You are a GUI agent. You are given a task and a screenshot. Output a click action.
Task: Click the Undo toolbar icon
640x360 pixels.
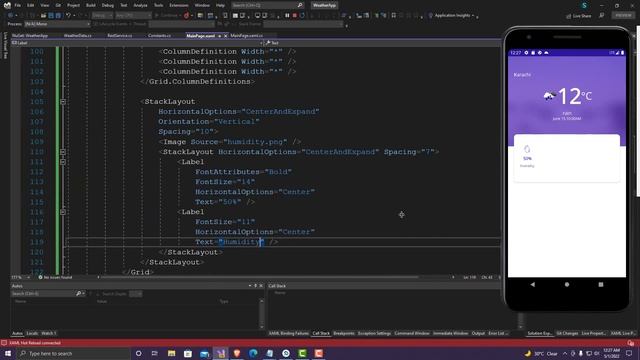(x=68, y=16)
